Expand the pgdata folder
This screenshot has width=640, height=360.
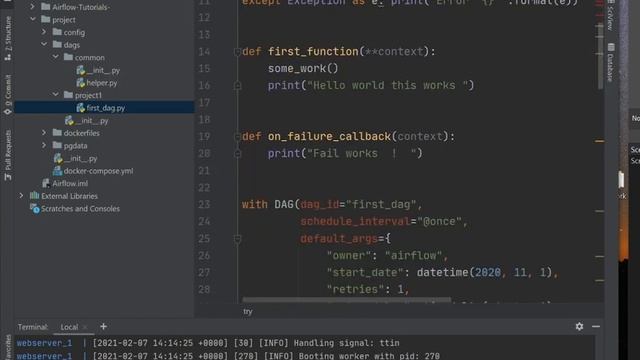pos(44,145)
